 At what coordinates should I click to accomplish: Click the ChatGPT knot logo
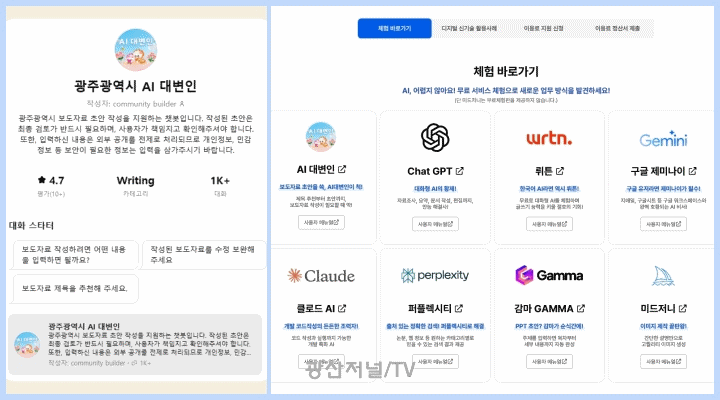pyautogui.click(x=435, y=137)
